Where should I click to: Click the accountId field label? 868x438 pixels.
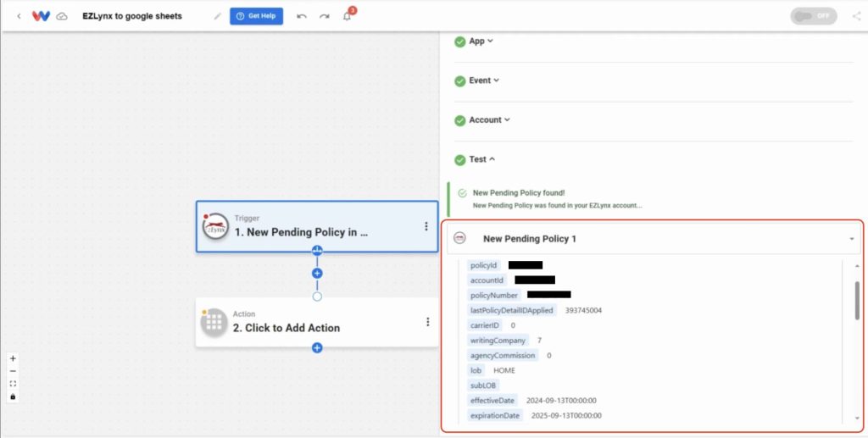487,280
